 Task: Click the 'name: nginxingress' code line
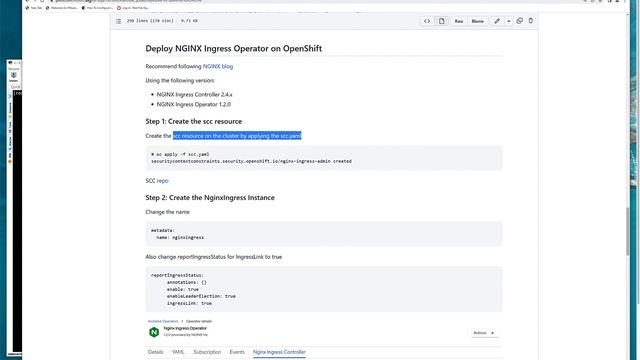coord(180,237)
